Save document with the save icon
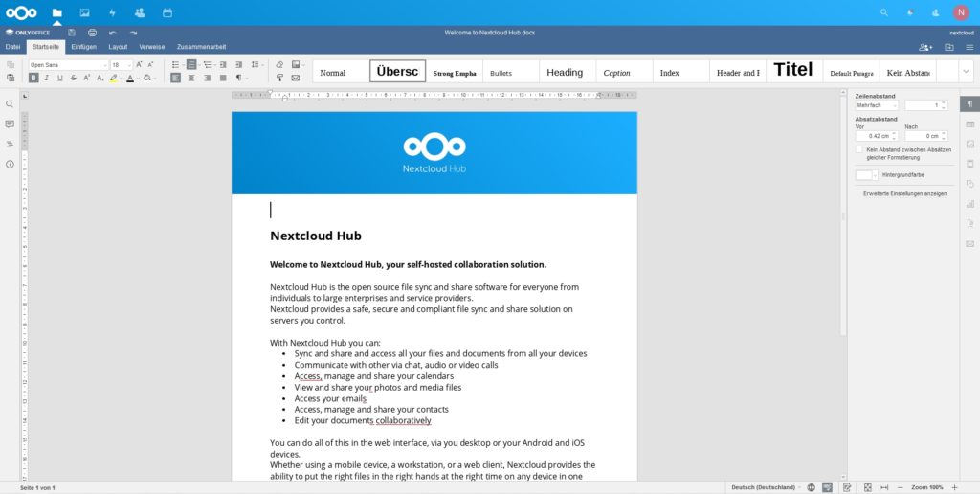 72,33
